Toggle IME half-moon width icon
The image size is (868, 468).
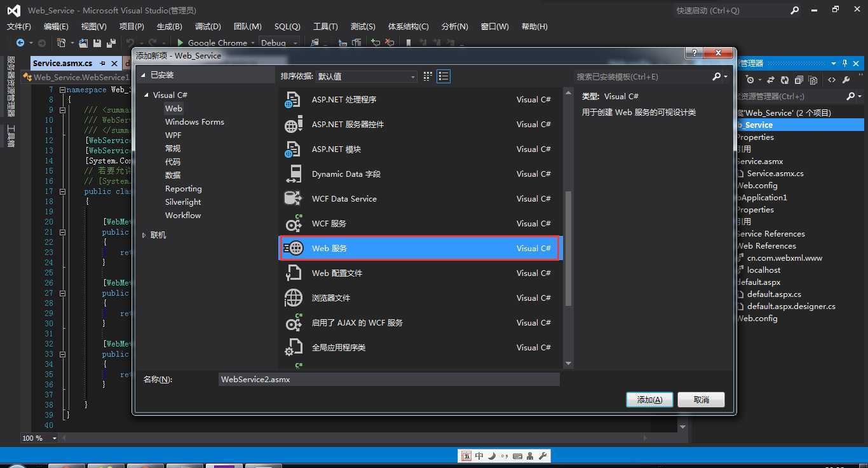492,456
